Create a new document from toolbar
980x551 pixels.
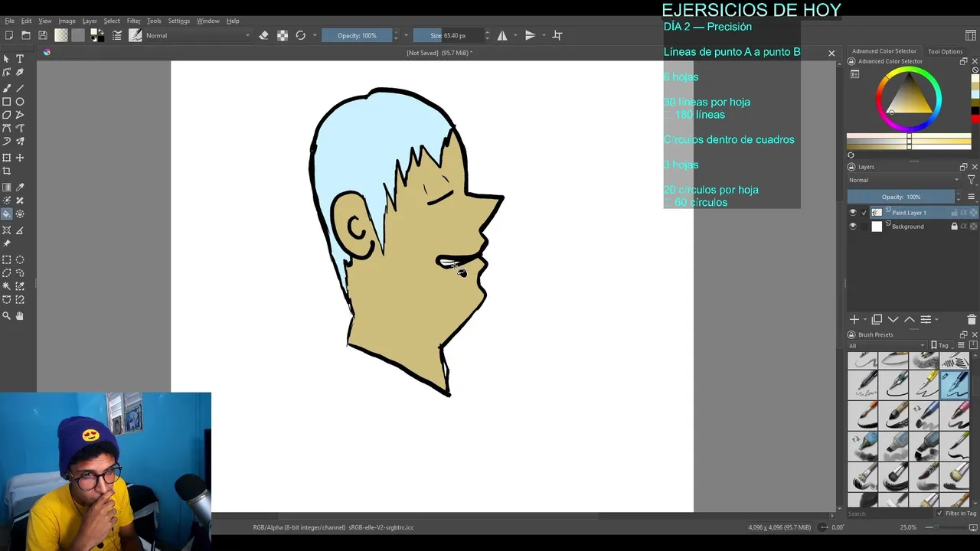[x=9, y=35]
